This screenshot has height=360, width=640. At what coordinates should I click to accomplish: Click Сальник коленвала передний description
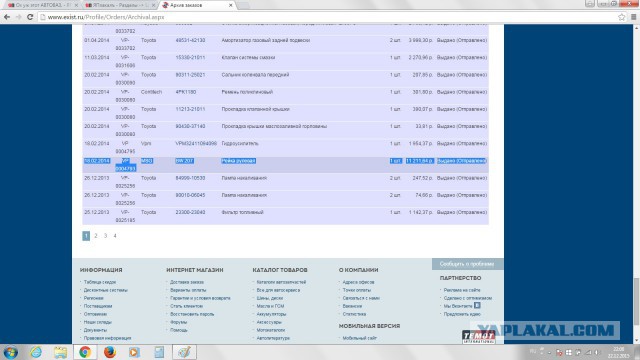point(255,75)
